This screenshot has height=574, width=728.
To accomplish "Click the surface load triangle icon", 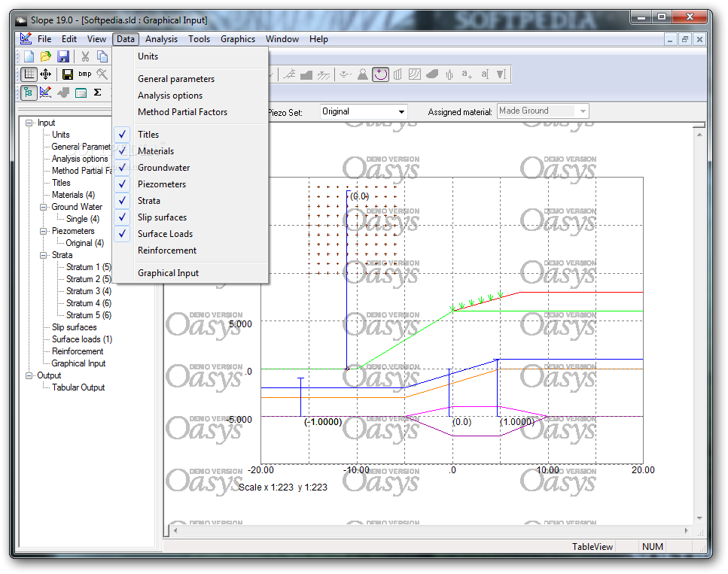I will tap(363, 74).
